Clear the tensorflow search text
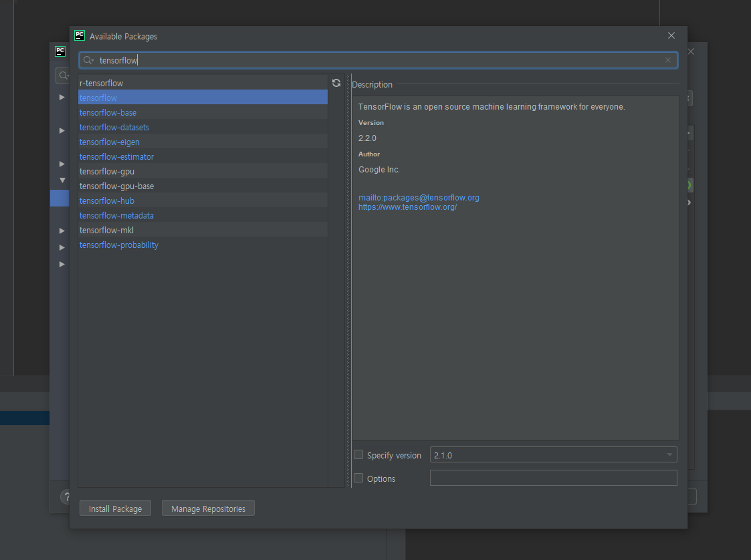This screenshot has width=751, height=560. 667,60
